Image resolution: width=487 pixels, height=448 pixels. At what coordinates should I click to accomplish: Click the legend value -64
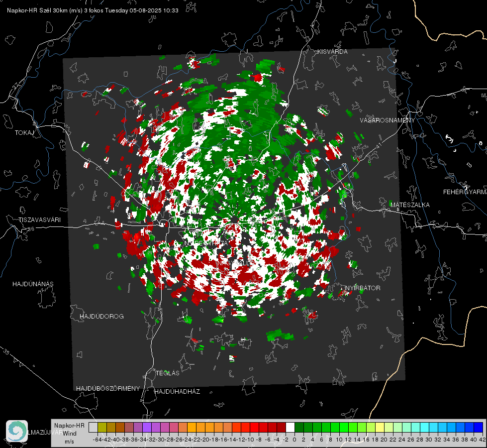tap(97, 440)
